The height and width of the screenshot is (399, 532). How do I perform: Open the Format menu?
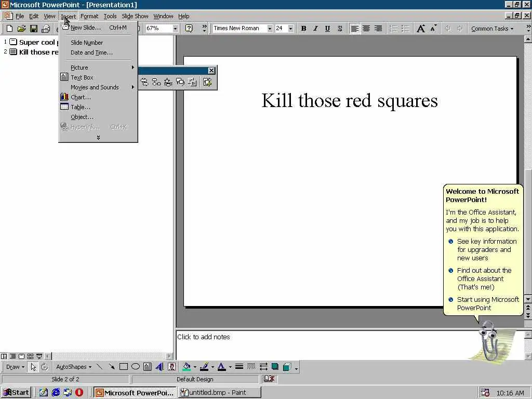click(x=89, y=16)
